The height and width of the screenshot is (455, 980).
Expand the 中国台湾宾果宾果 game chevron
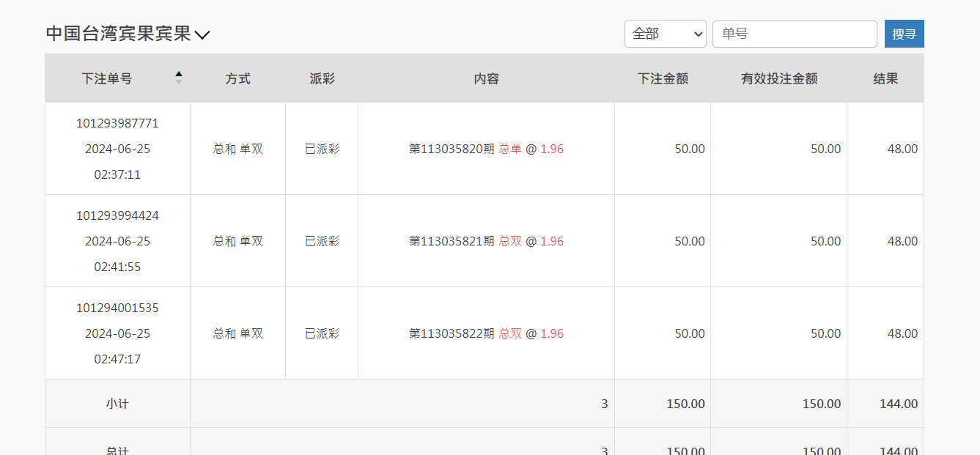coord(202,34)
